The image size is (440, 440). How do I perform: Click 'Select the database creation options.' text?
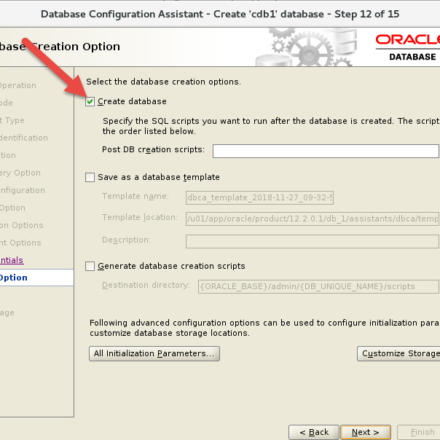[163, 82]
